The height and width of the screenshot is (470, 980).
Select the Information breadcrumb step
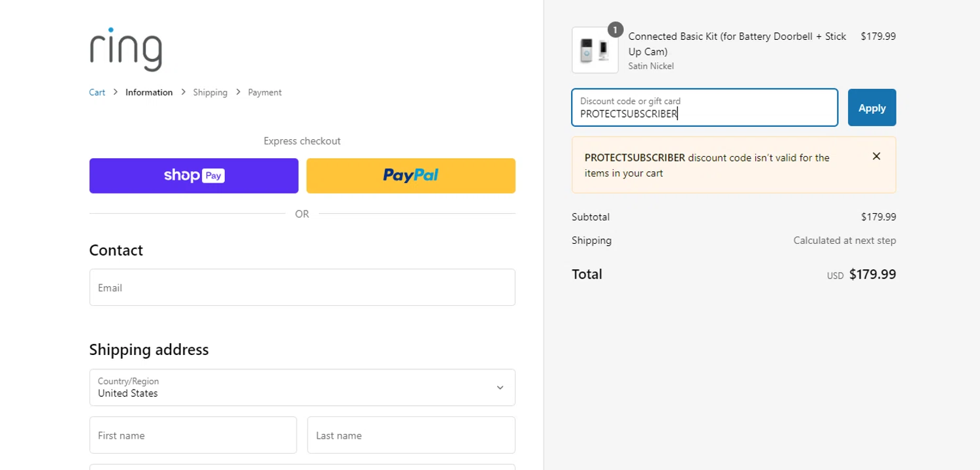tap(149, 93)
